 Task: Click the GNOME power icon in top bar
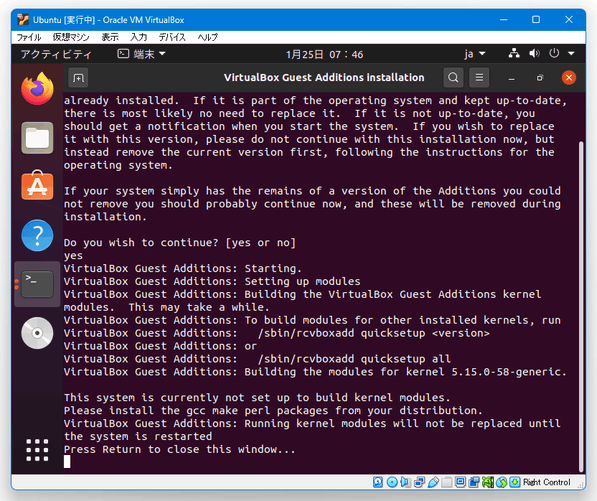click(554, 53)
